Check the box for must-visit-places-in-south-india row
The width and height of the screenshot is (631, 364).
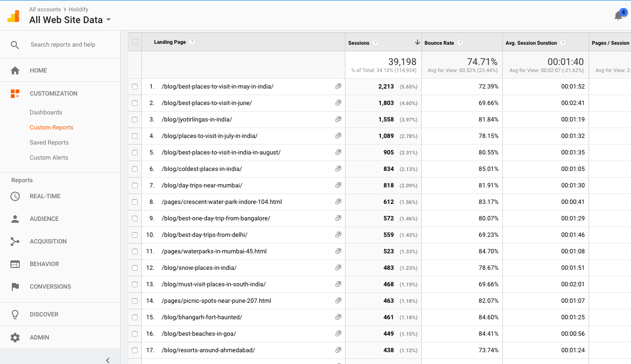[x=135, y=284]
